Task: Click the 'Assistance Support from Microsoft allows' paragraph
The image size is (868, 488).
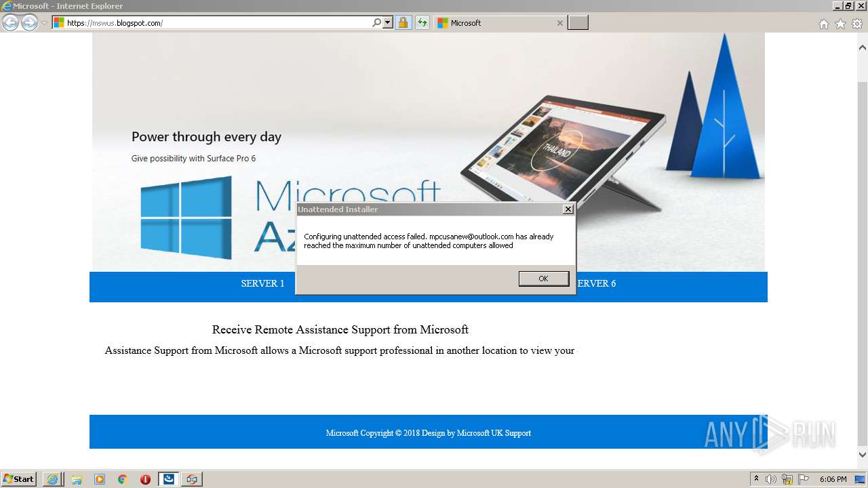Action: (x=340, y=350)
